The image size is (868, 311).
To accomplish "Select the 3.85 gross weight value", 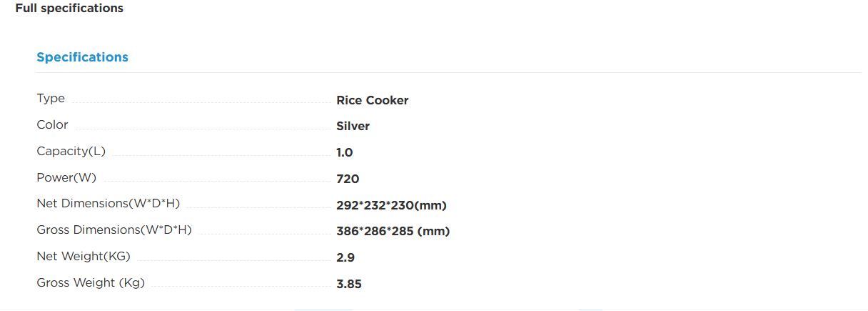I will [349, 285].
